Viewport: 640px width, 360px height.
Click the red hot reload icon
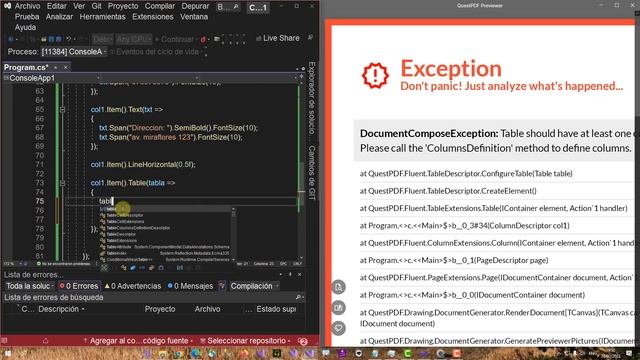click(x=203, y=39)
